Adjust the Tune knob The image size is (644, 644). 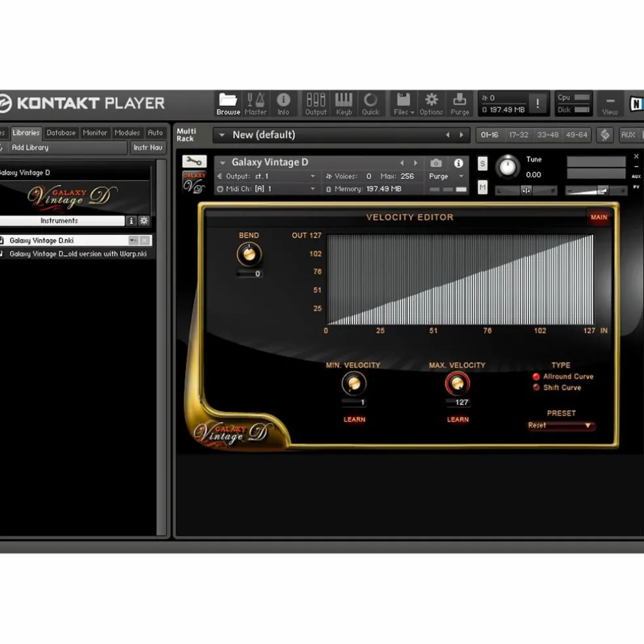(508, 167)
